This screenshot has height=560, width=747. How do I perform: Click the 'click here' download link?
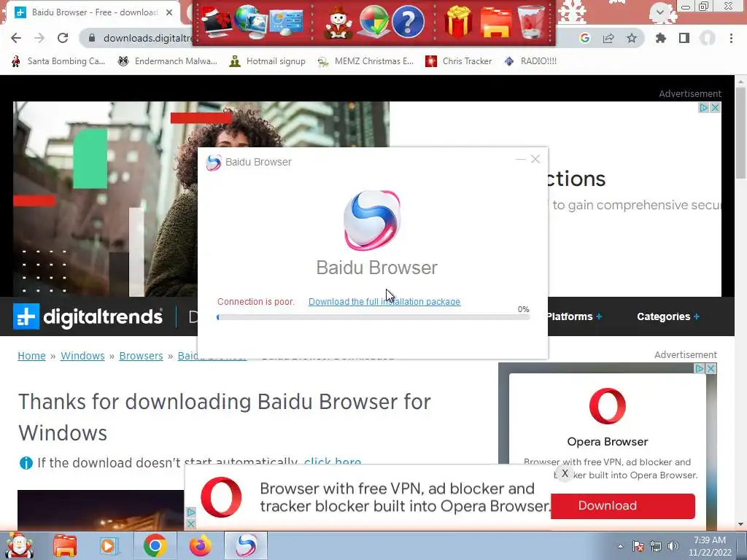click(333, 461)
